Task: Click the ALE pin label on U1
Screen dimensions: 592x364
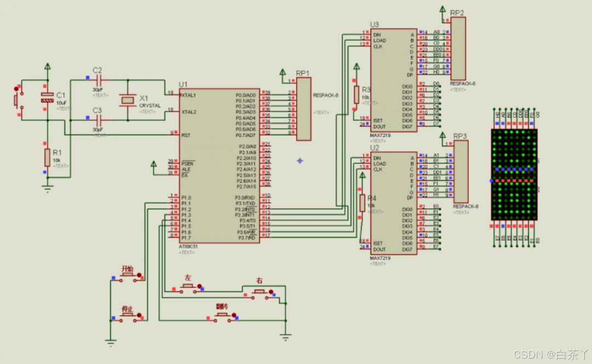Action: point(186,169)
